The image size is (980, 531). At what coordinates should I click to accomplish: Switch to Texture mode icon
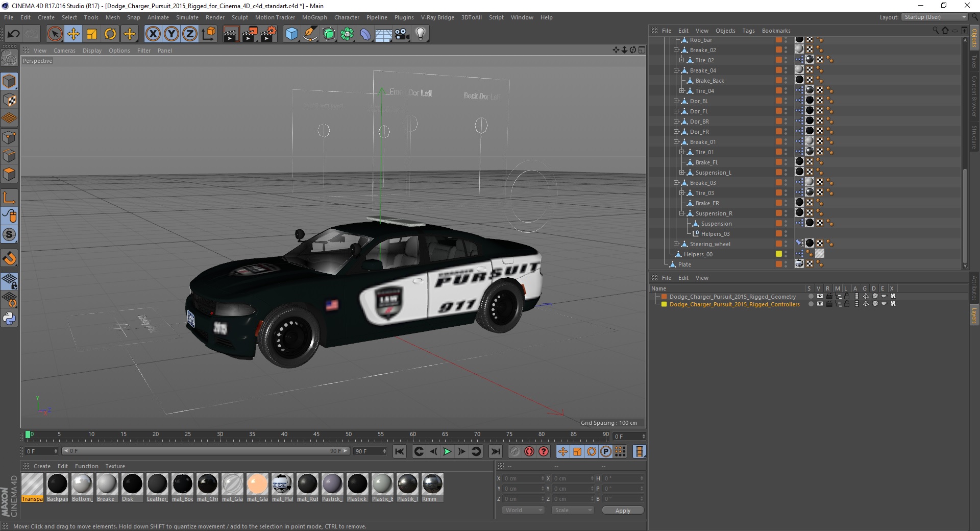(x=9, y=100)
